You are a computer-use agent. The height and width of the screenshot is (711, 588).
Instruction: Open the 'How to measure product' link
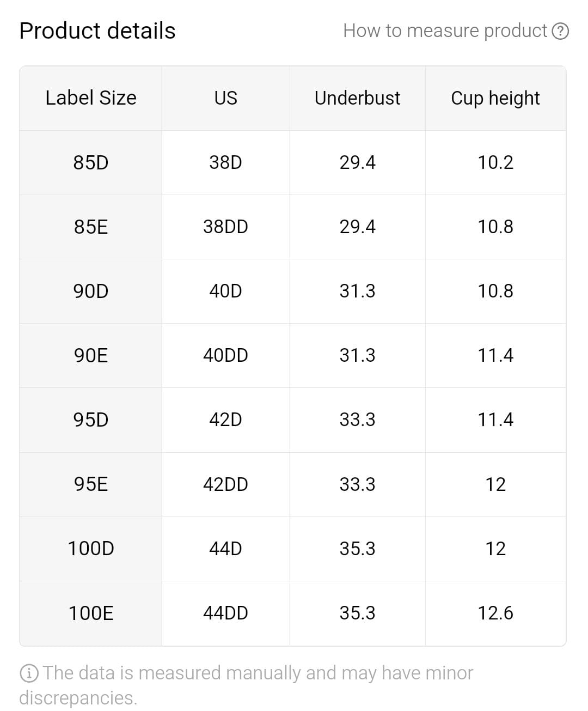click(x=445, y=31)
